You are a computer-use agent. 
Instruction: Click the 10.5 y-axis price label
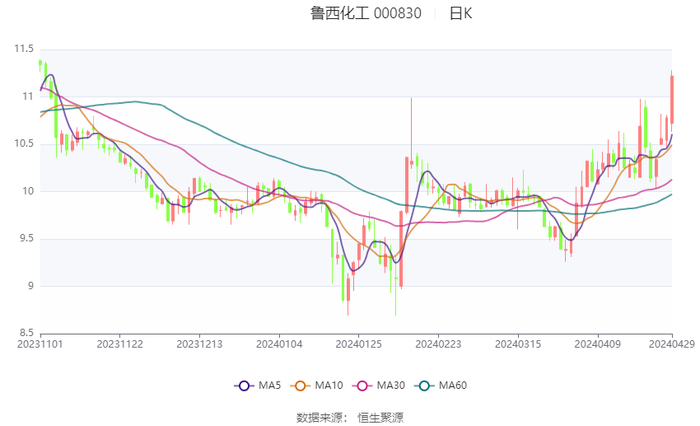click(x=24, y=143)
